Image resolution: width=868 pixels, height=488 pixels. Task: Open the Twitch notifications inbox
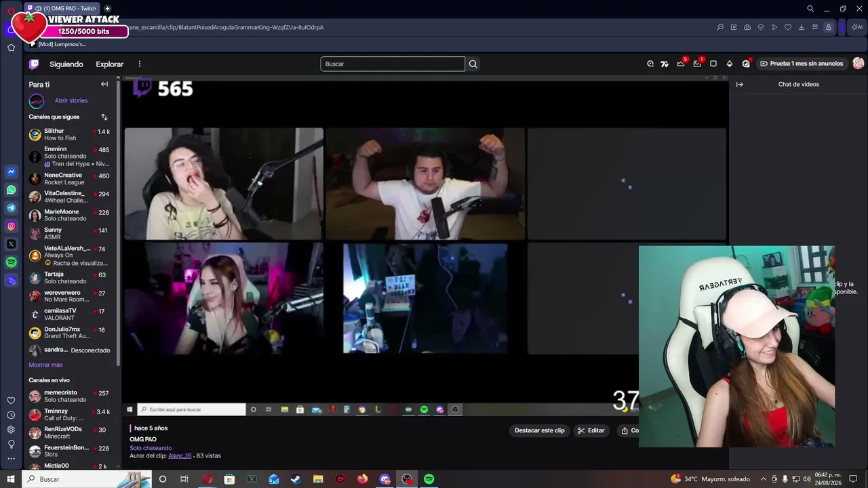coord(697,64)
